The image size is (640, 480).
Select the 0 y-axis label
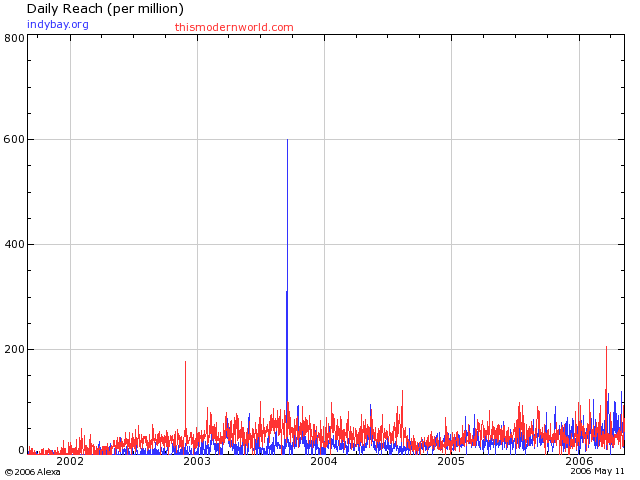[x=20, y=451]
